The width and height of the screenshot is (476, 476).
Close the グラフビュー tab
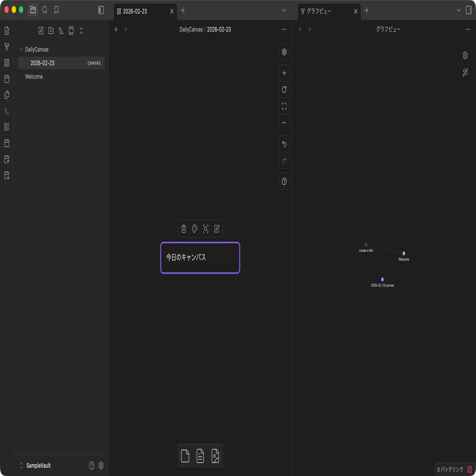[356, 11]
